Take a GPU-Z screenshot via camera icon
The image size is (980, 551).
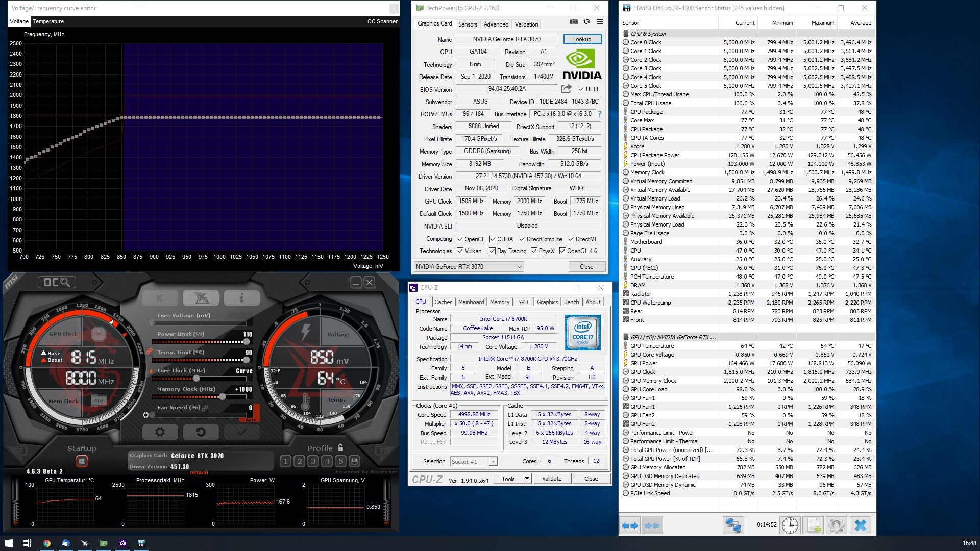pyautogui.click(x=574, y=21)
